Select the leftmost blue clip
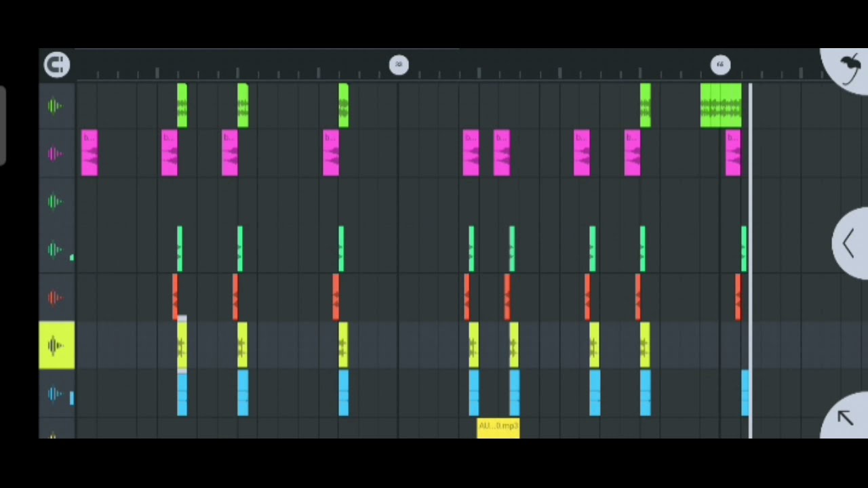The image size is (868, 488). [182, 393]
